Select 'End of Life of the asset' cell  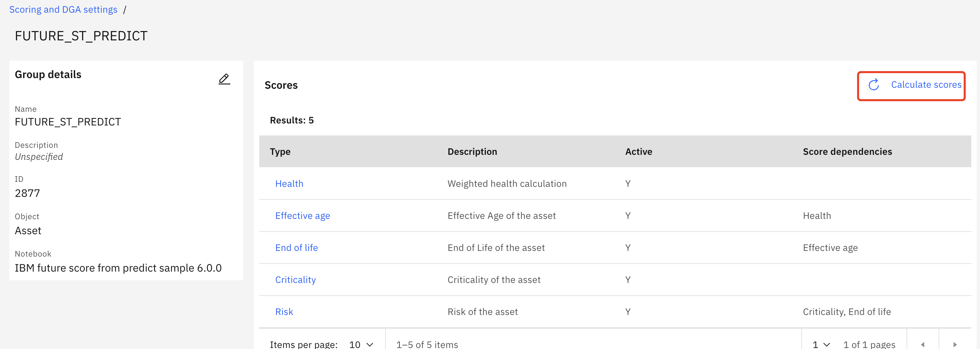coord(496,248)
